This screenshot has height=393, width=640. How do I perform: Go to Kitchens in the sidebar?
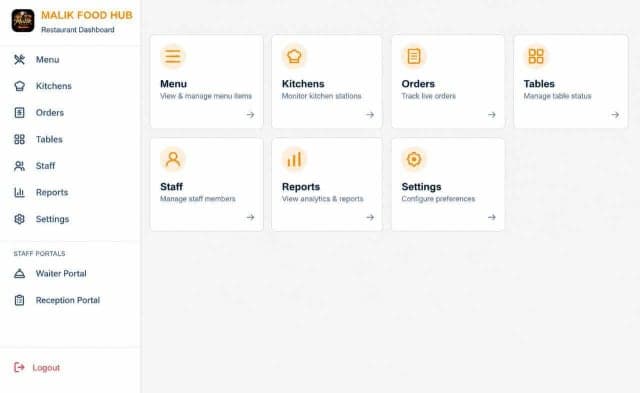tap(53, 86)
